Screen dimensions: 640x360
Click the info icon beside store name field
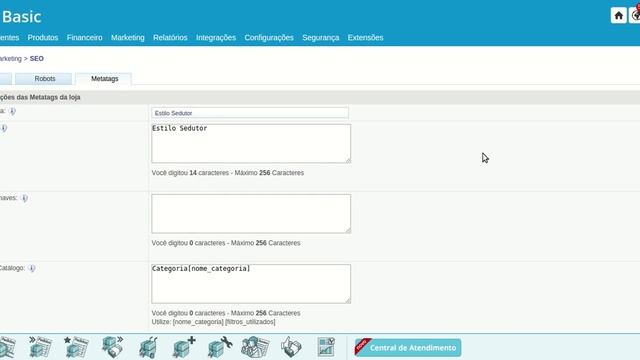click(13, 111)
